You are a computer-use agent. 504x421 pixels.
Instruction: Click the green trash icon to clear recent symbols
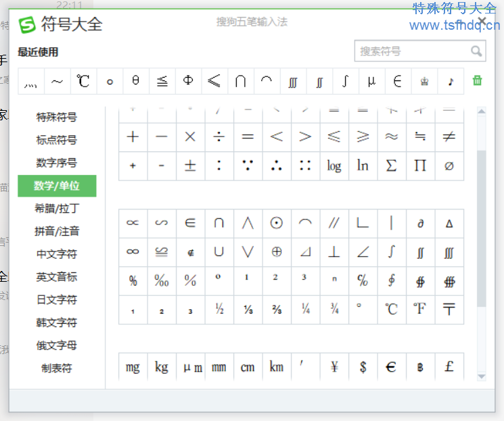[478, 80]
